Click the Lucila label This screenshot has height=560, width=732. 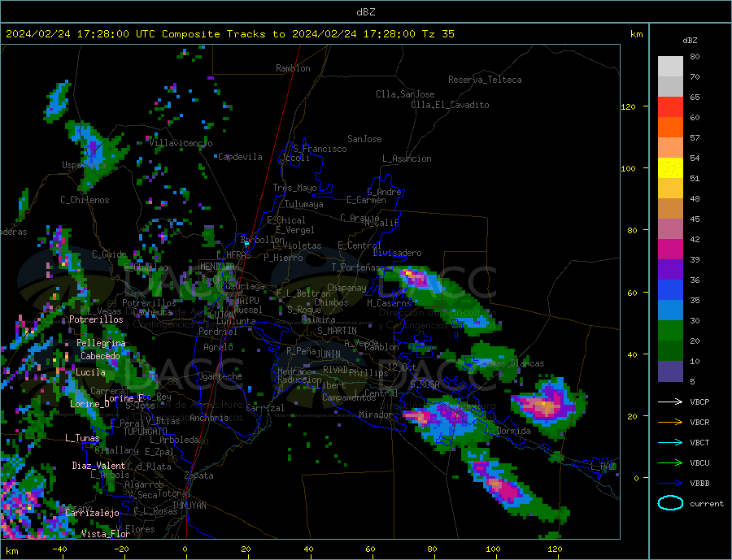[90, 372]
